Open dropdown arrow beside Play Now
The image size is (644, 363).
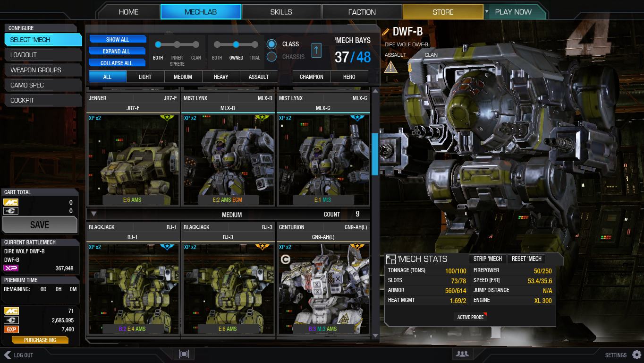click(x=487, y=11)
